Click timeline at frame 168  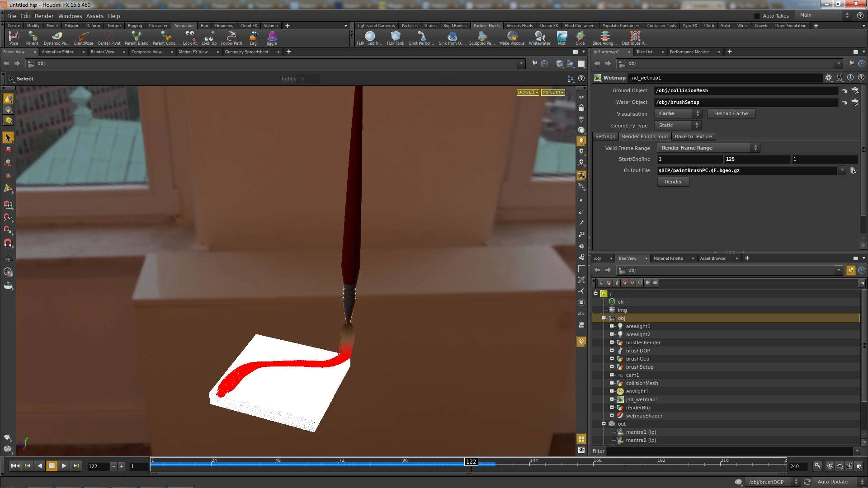[x=598, y=461]
